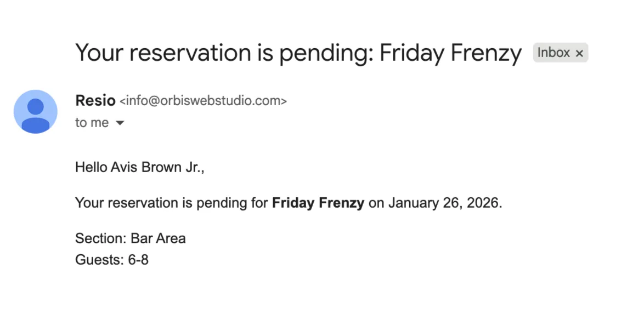Screen dimensions: 644x314
Task: Click the info@orbiswebstudio.com sender address
Action: [203, 101]
